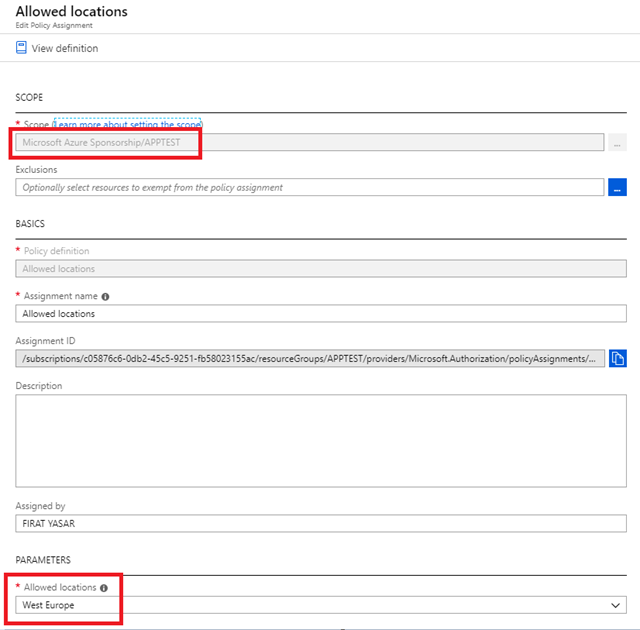Select the West Europe value in dropdown
Screen dimensions: 640x630
(x=49, y=605)
